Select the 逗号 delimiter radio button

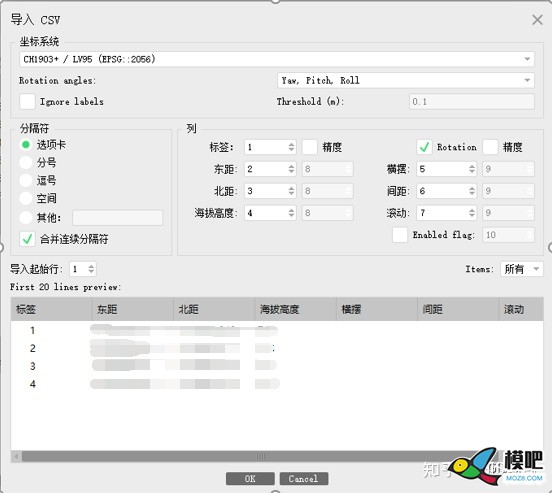tap(26, 181)
